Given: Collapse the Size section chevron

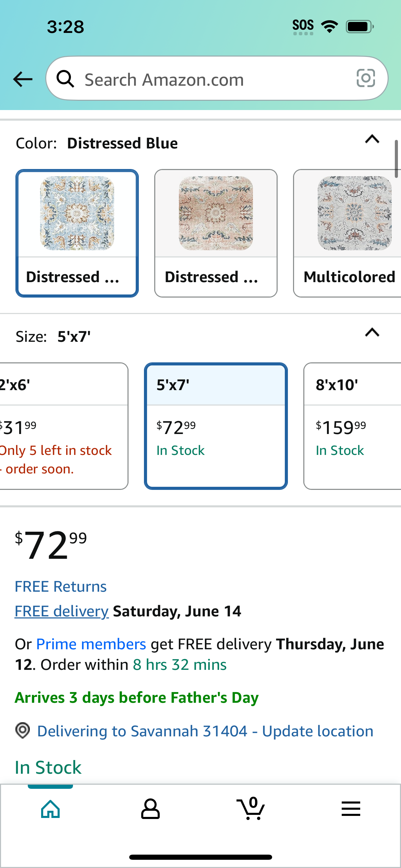Looking at the screenshot, I should tap(372, 333).
